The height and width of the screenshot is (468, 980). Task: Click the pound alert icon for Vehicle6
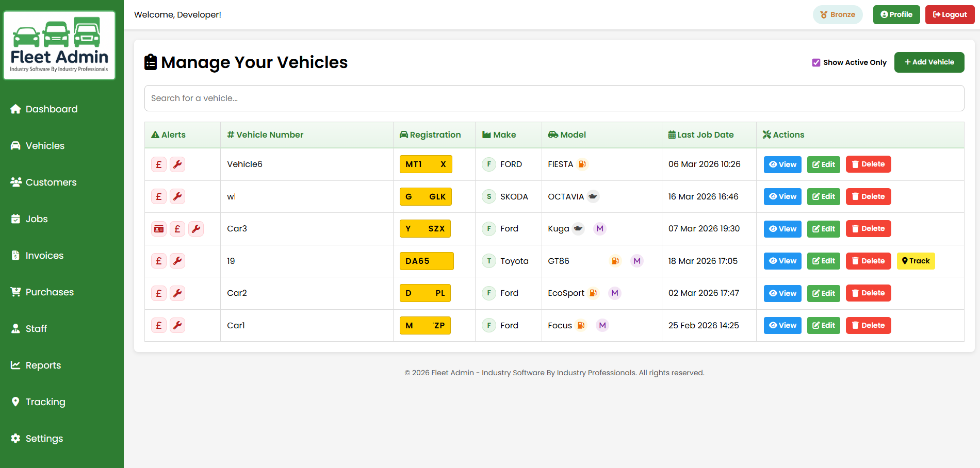tap(159, 164)
